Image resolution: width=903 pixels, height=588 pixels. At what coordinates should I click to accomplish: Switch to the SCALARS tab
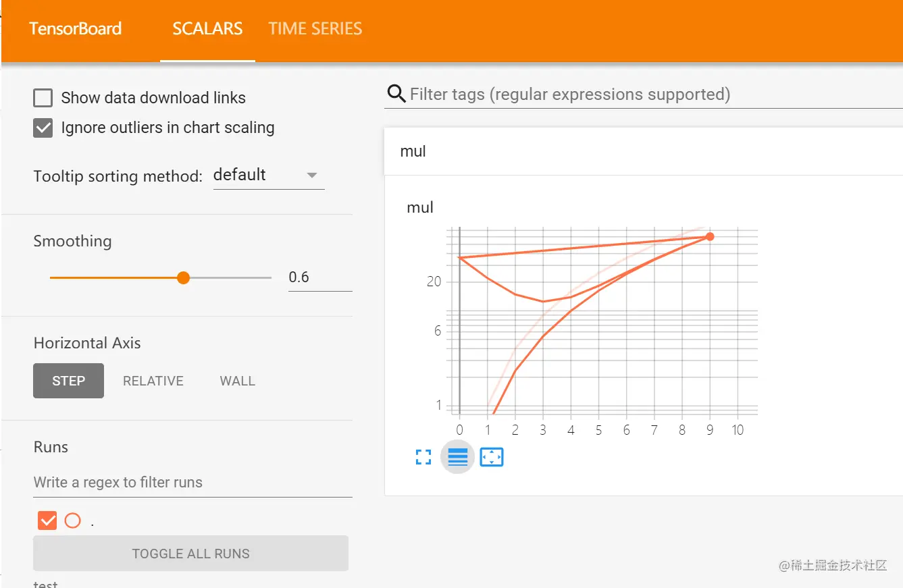207,29
